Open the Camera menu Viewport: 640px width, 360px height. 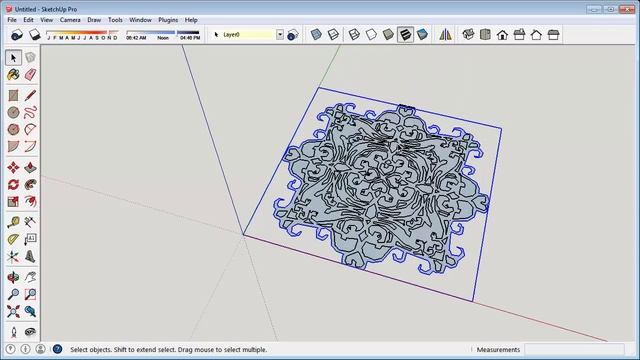pyautogui.click(x=70, y=20)
